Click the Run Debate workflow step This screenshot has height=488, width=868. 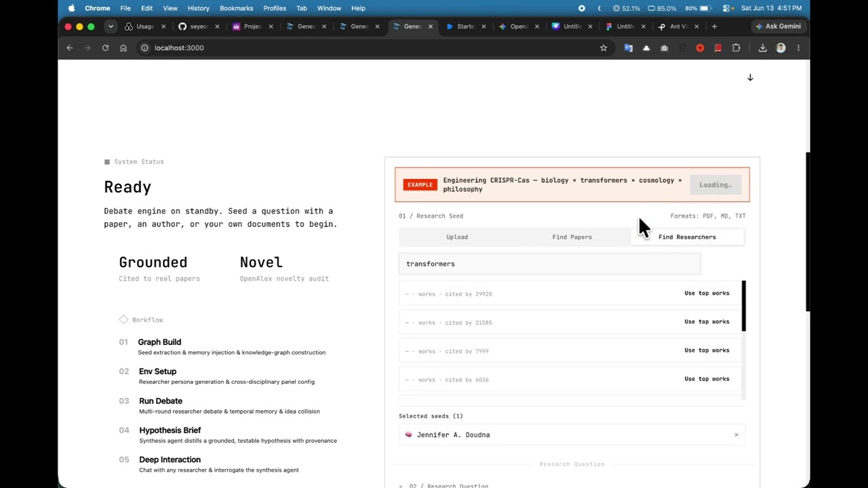pyautogui.click(x=220, y=406)
